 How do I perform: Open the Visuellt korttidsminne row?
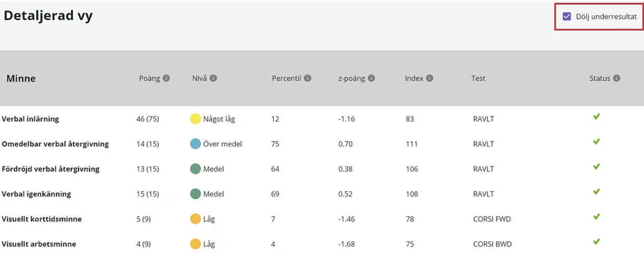point(42,219)
